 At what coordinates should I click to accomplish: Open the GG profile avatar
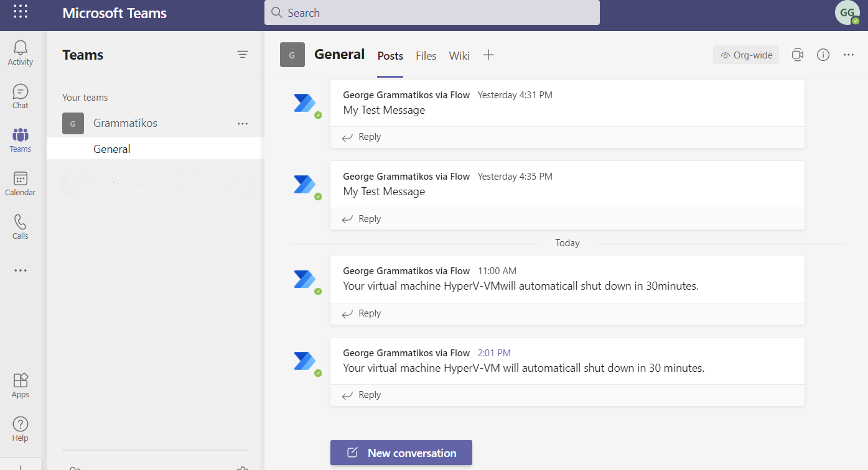pyautogui.click(x=847, y=12)
